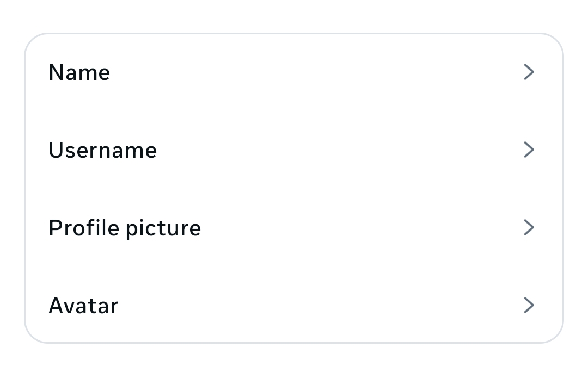
Task: Tap the word Profile in Profile picture
Action: pyautogui.click(x=84, y=228)
